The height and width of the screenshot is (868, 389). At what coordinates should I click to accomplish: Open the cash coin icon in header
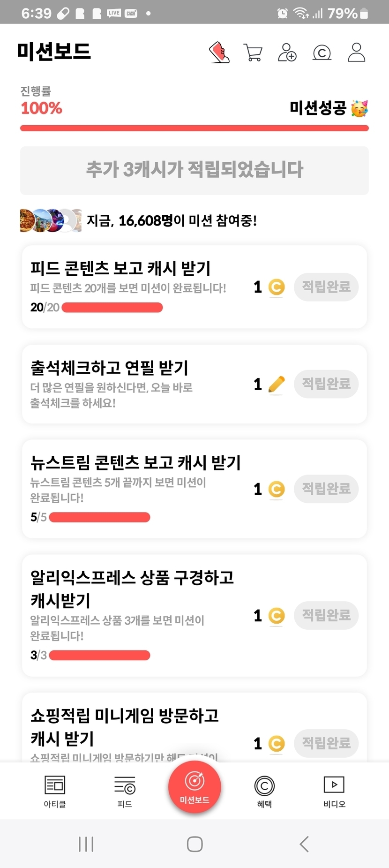(322, 53)
